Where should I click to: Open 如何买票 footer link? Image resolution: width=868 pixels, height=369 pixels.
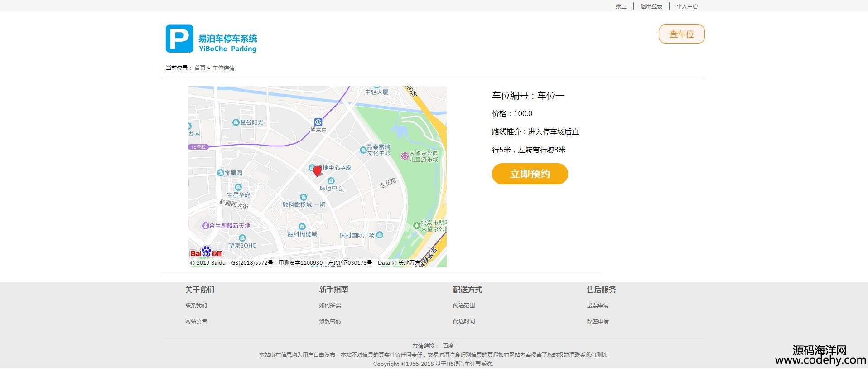click(x=330, y=306)
